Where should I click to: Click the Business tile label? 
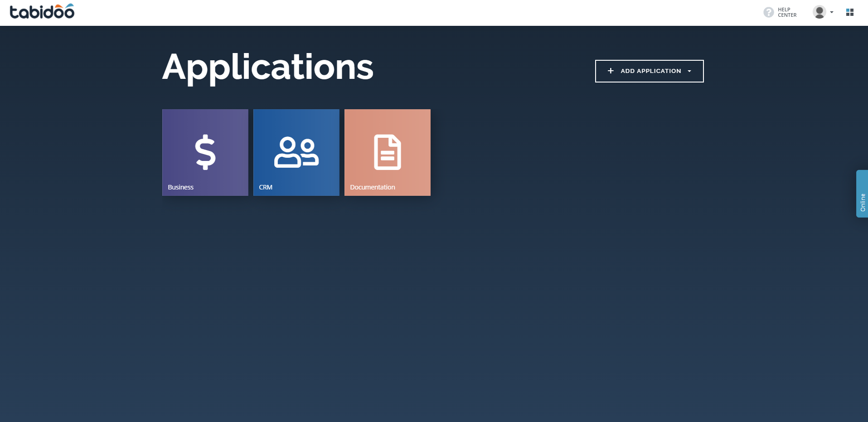coord(180,187)
